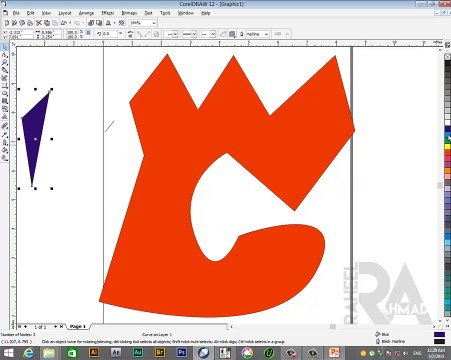Select the Shape tool

click(4, 55)
